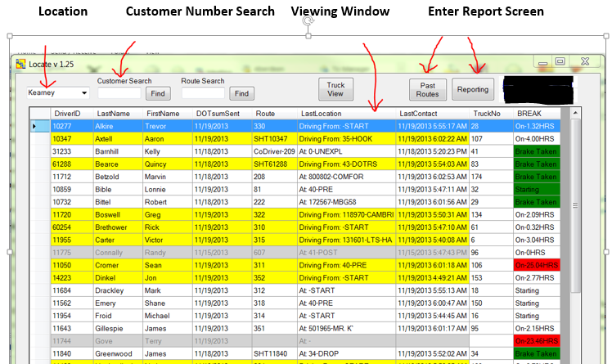Sort by the FirstName column header
This screenshot has height=364, width=612.
(x=168, y=114)
